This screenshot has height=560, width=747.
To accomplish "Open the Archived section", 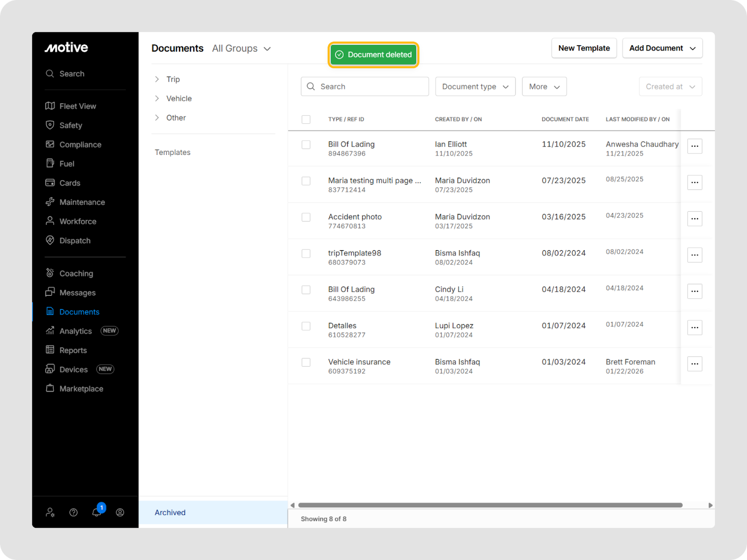I will pyautogui.click(x=170, y=512).
